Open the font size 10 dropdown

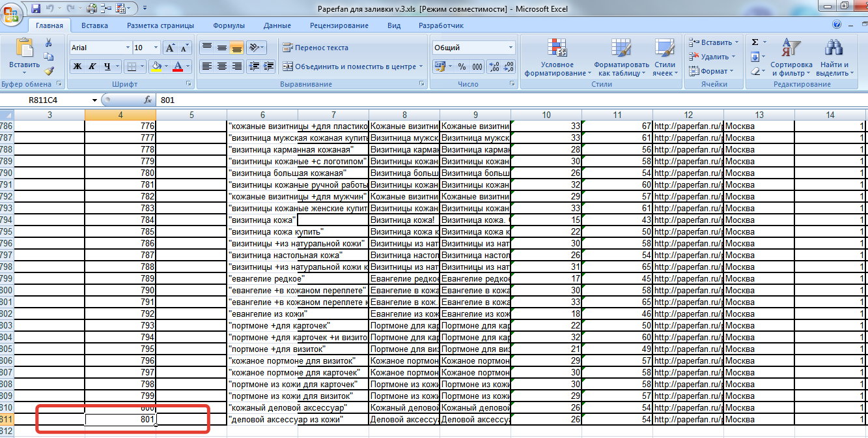click(x=156, y=48)
